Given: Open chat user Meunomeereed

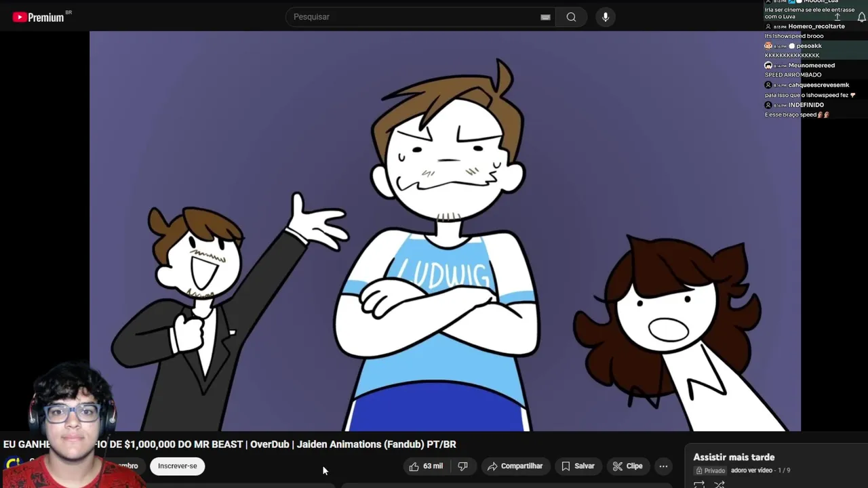Looking at the screenshot, I should (812, 66).
